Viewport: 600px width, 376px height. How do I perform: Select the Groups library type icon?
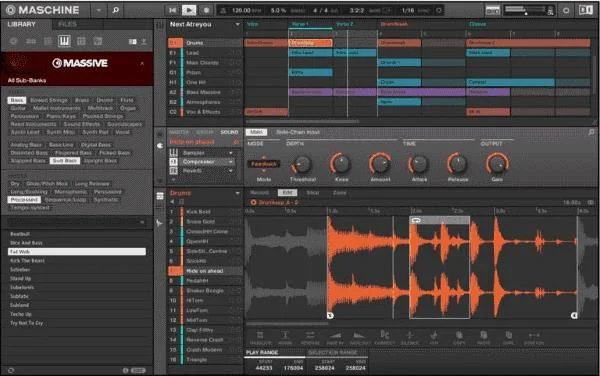31,41
